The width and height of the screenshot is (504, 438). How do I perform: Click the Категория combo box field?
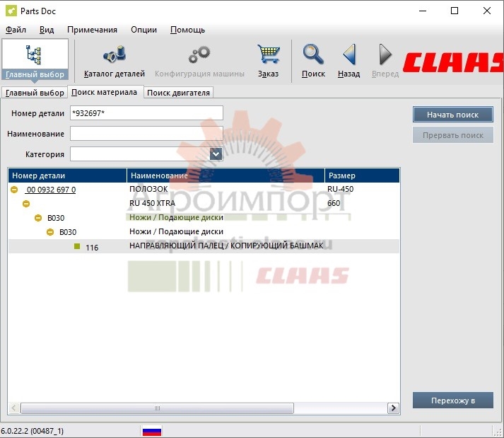[146, 154]
